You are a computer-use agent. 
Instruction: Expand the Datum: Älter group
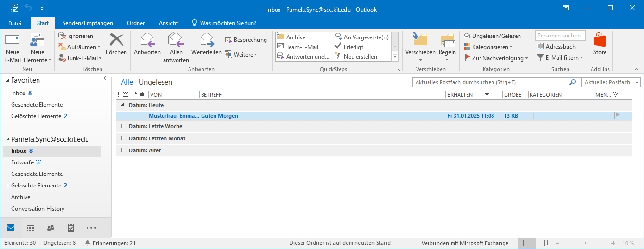click(x=122, y=150)
